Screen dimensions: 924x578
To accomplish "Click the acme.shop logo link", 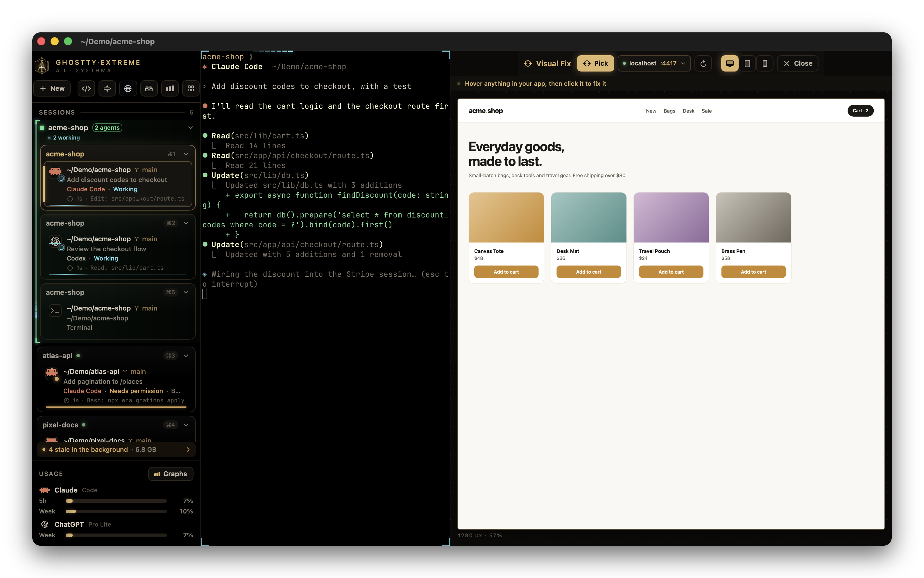I will coord(486,111).
